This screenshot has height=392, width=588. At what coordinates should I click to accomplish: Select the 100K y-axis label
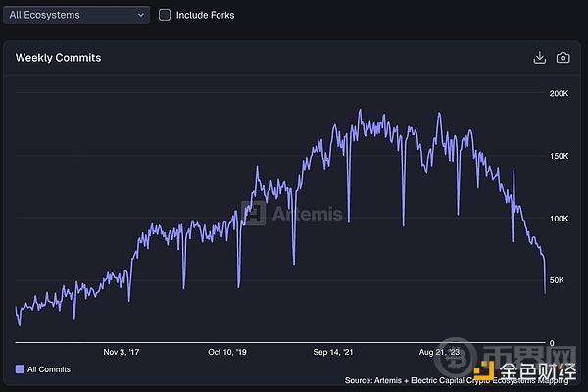(x=558, y=219)
